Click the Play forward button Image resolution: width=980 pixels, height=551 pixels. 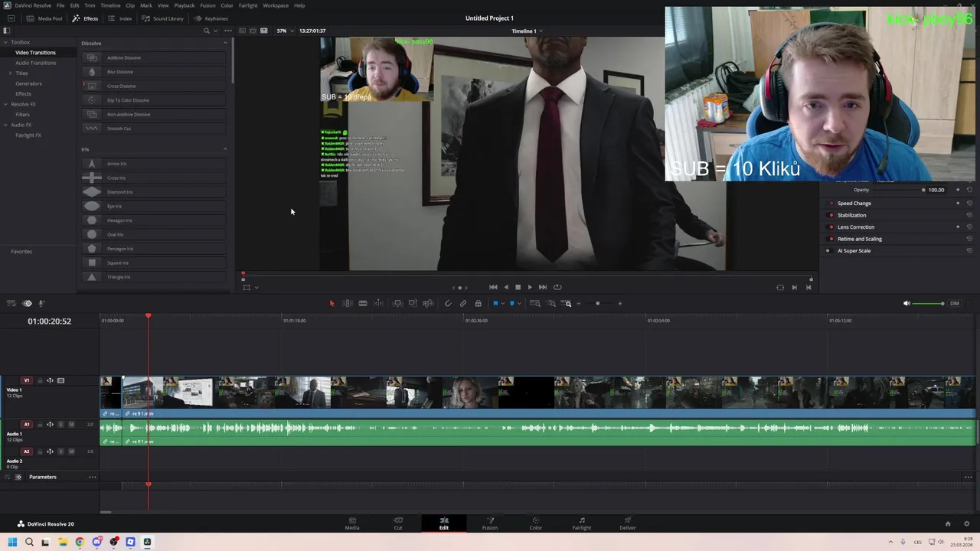(x=530, y=287)
